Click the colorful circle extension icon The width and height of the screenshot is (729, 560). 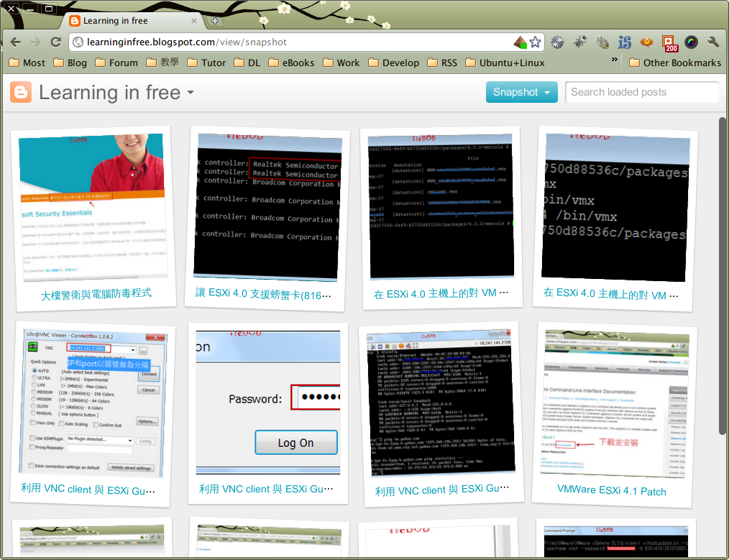coord(692,42)
